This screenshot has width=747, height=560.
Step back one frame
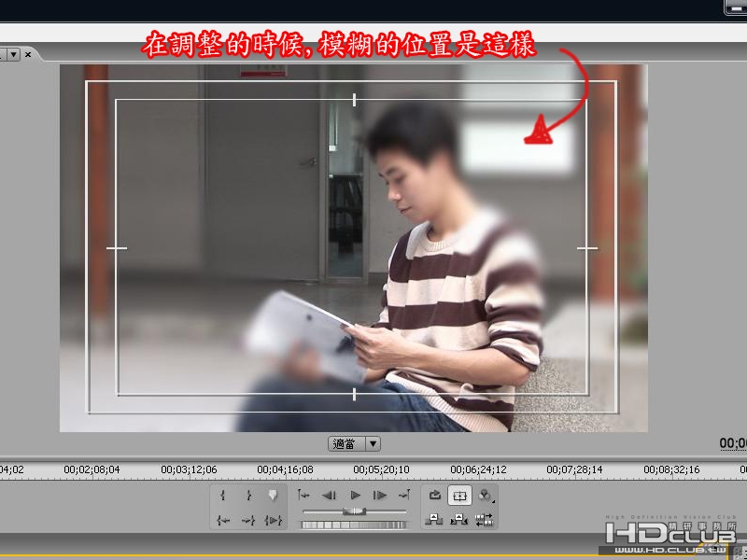click(330, 496)
